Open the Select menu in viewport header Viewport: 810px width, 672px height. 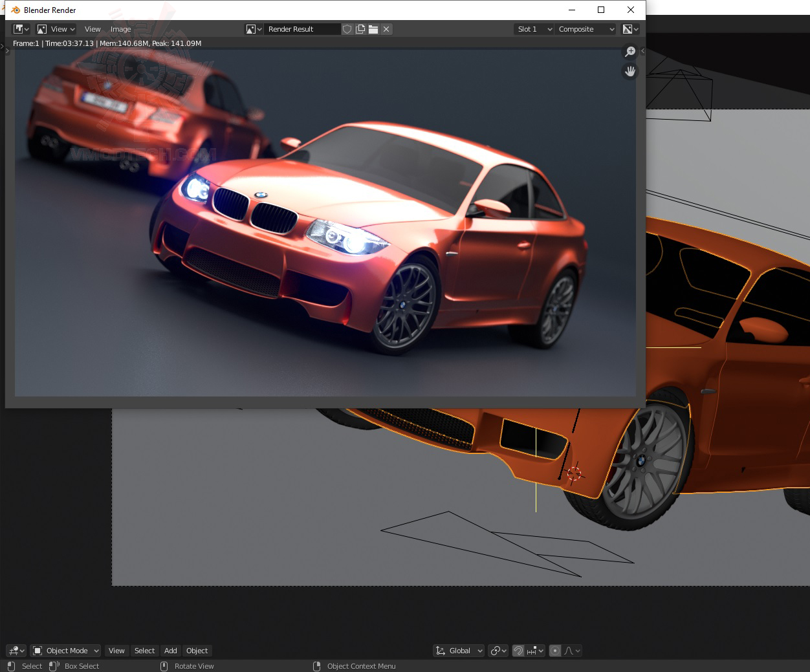pos(144,651)
